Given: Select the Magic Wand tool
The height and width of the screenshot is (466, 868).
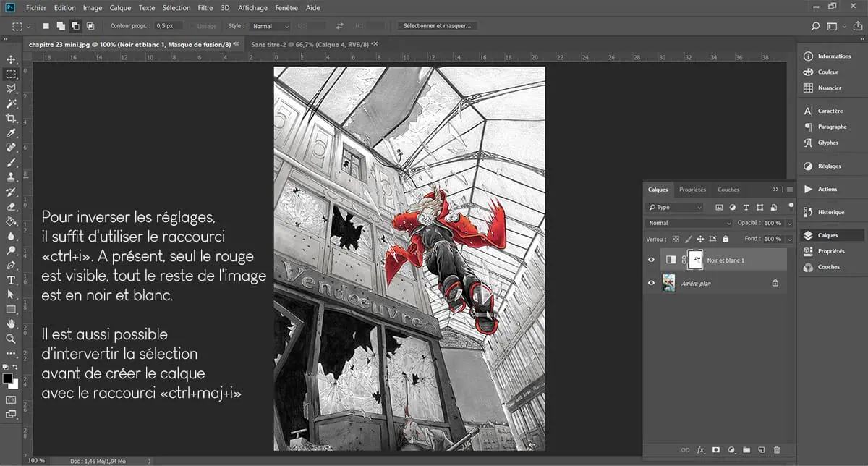Looking at the screenshot, I should click(11, 103).
